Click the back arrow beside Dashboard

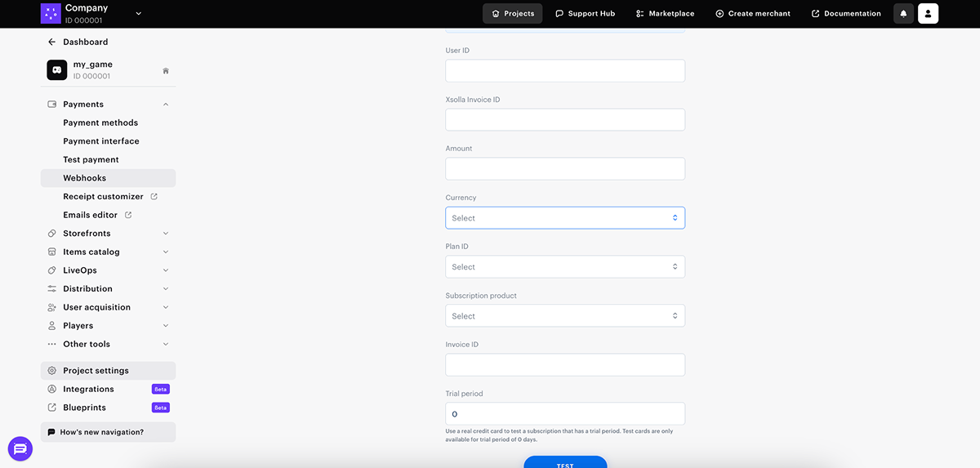click(52, 42)
